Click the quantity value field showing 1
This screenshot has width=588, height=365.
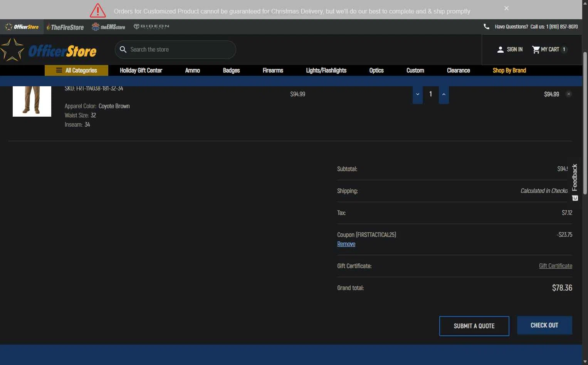tap(431, 94)
